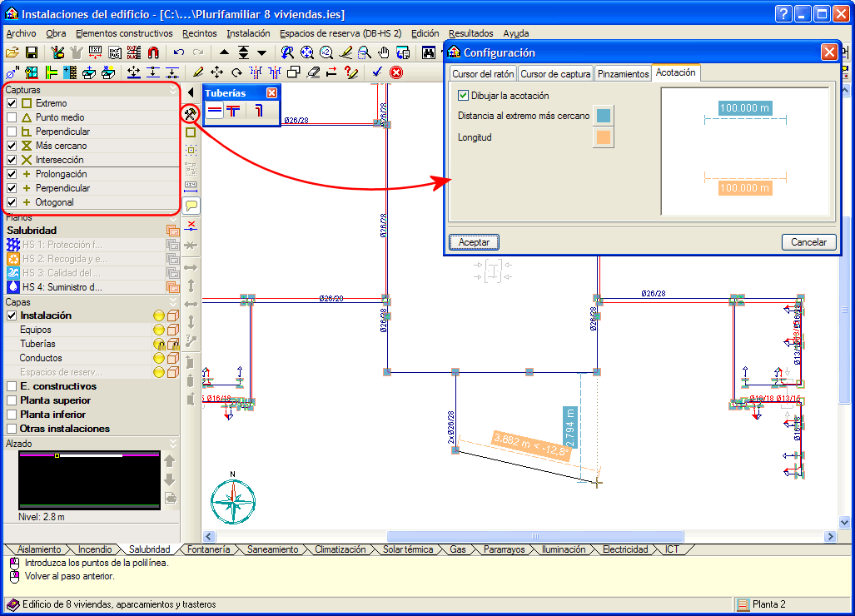855x616 pixels.
Task: Undo the last action
Action: (x=179, y=52)
